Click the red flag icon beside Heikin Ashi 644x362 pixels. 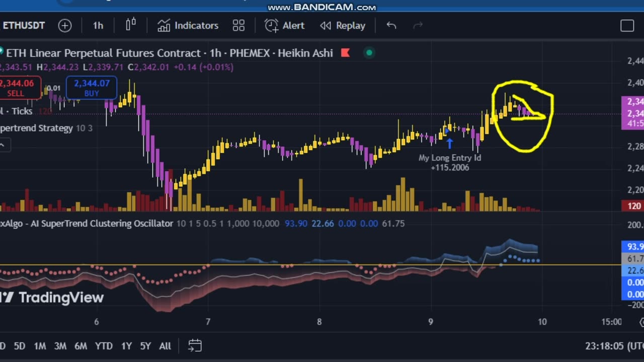point(345,53)
